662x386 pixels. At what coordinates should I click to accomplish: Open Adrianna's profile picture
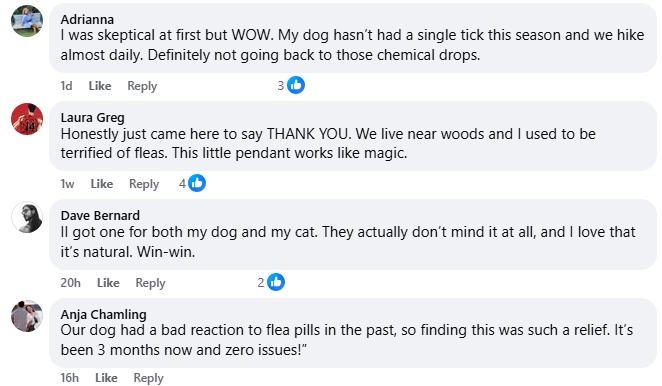tap(27, 21)
